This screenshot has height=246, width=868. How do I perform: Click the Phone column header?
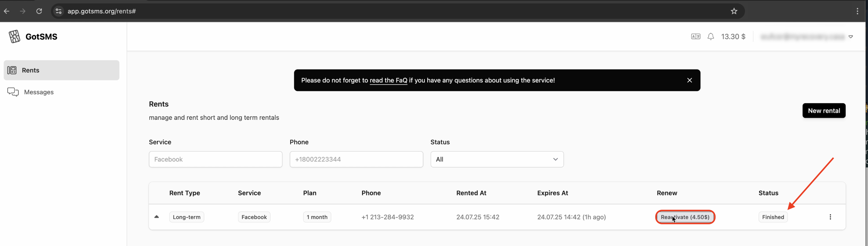click(x=371, y=193)
